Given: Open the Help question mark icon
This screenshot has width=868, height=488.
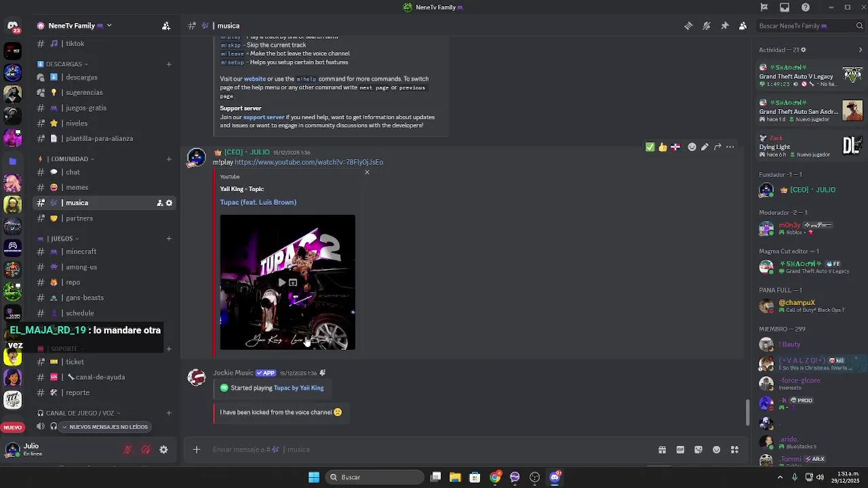Looking at the screenshot, I should (806, 7).
